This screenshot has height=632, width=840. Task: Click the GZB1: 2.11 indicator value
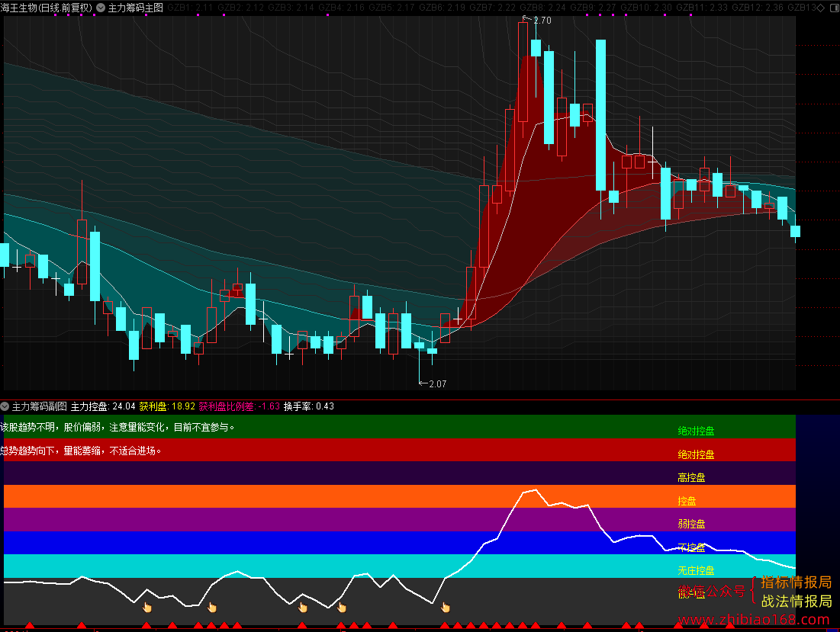point(190,8)
